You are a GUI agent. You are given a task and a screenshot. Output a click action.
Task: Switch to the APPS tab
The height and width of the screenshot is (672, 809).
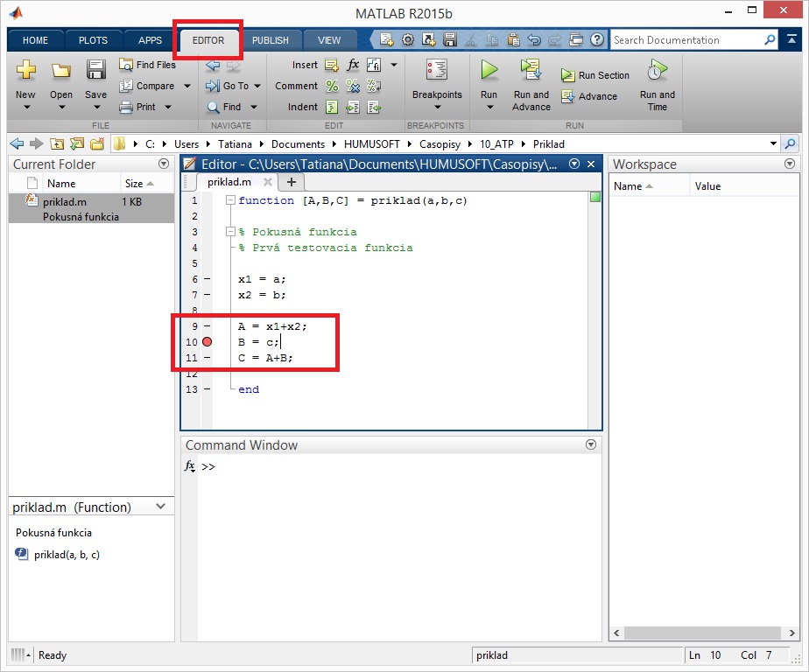150,40
